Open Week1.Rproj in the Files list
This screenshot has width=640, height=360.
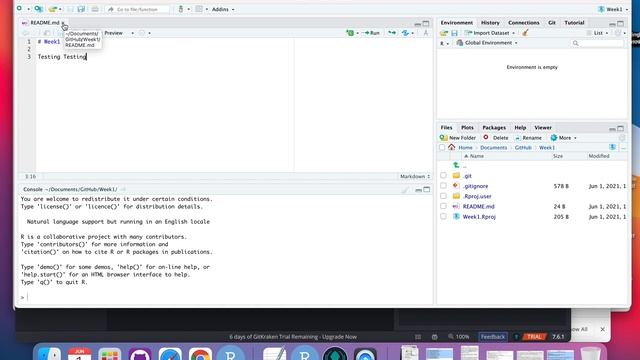(479, 217)
